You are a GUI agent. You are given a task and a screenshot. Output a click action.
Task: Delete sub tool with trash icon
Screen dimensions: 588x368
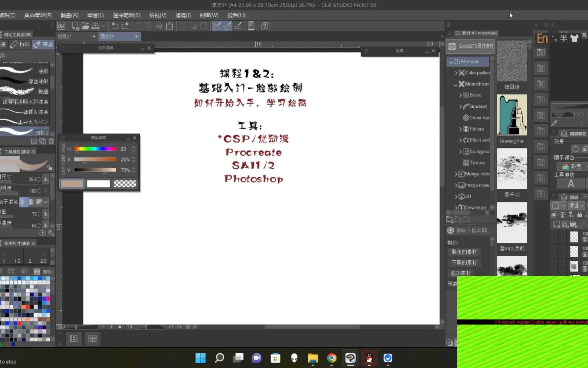tap(51, 141)
